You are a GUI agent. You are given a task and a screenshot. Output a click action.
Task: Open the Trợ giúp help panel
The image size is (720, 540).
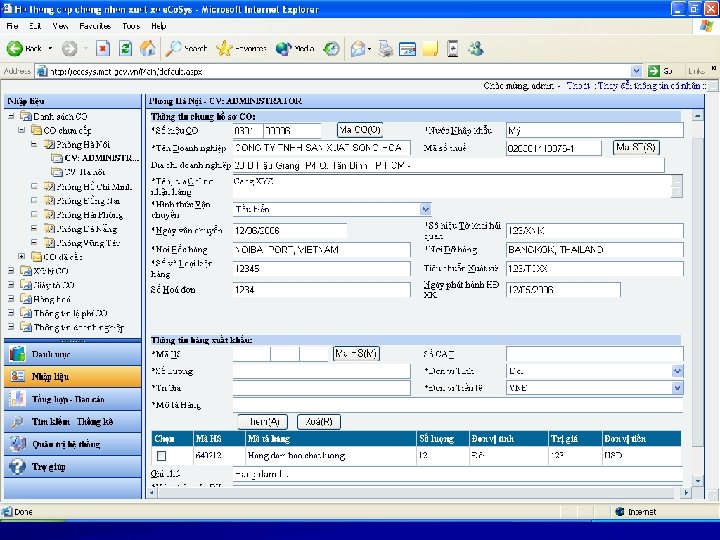pyautogui.click(x=50, y=466)
